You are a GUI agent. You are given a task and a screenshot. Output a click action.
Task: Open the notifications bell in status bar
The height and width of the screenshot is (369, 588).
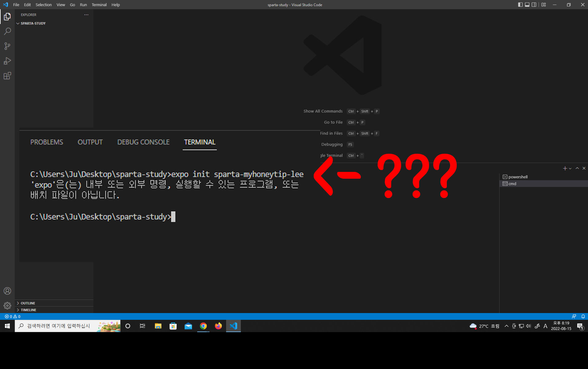click(x=583, y=316)
